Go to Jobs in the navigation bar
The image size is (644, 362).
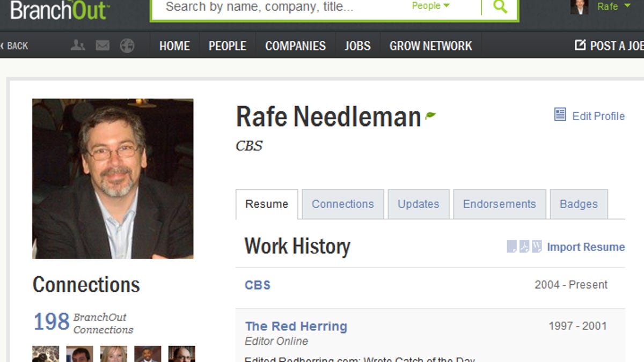click(x=357, y=46)
